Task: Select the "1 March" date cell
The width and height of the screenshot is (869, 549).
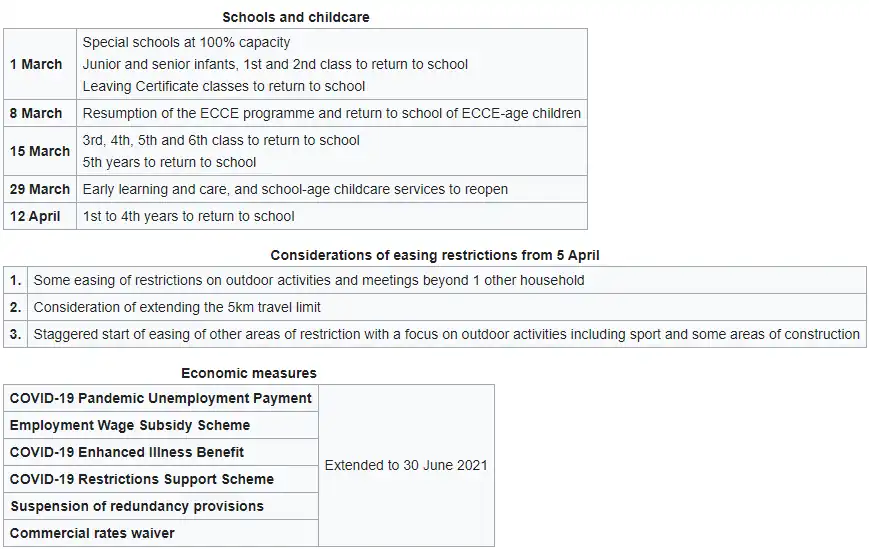Action: (x=36, y=64)
